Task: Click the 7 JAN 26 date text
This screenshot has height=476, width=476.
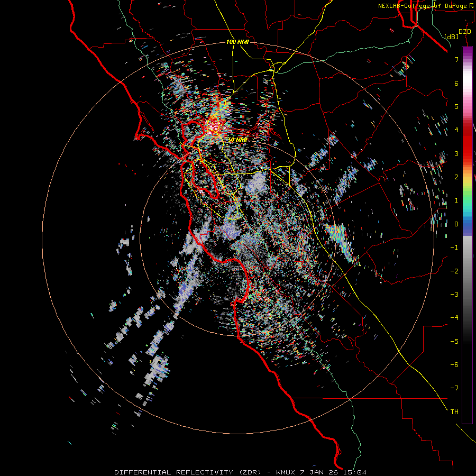Action: coord(320,472)
